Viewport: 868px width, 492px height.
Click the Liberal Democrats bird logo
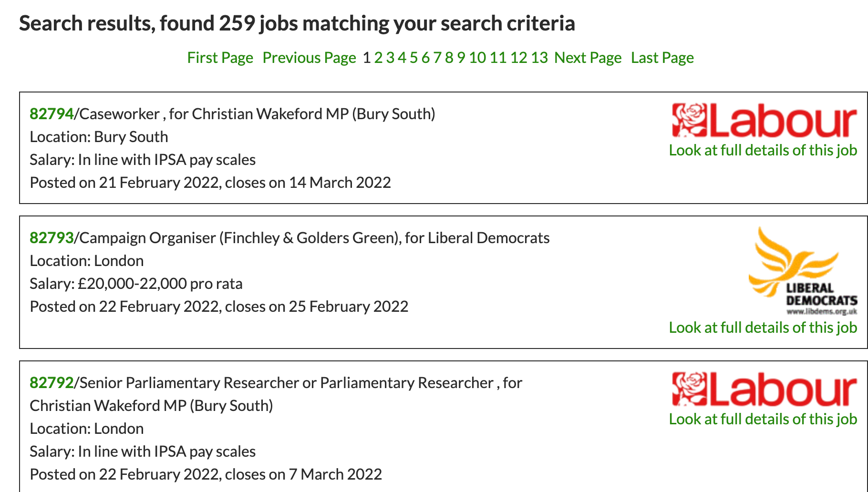pos(802,271)
